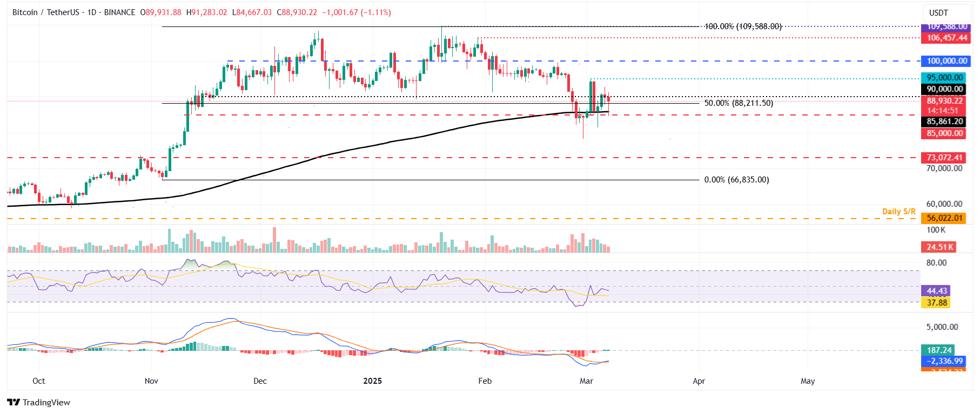
Task: Click the 60,000.00 price scale label
Action: 944,204
